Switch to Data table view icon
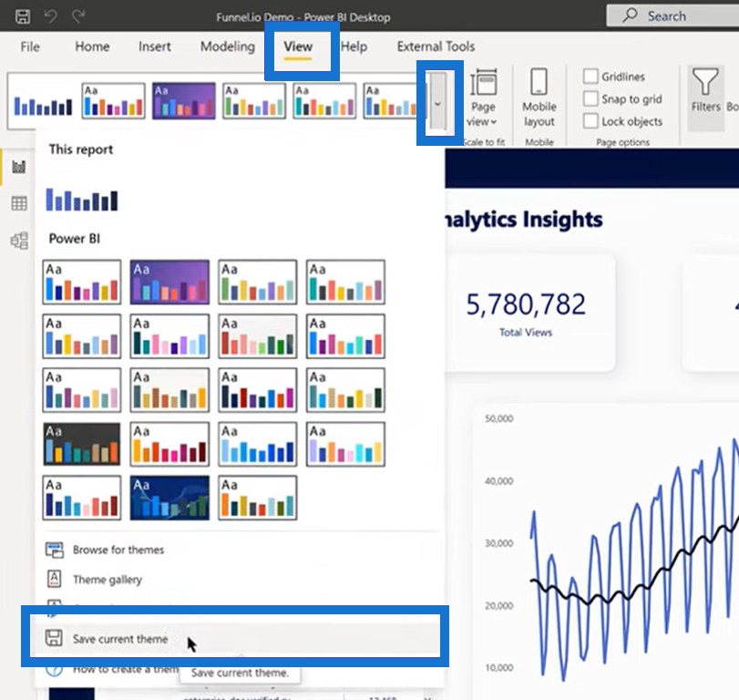 [19, 203]
